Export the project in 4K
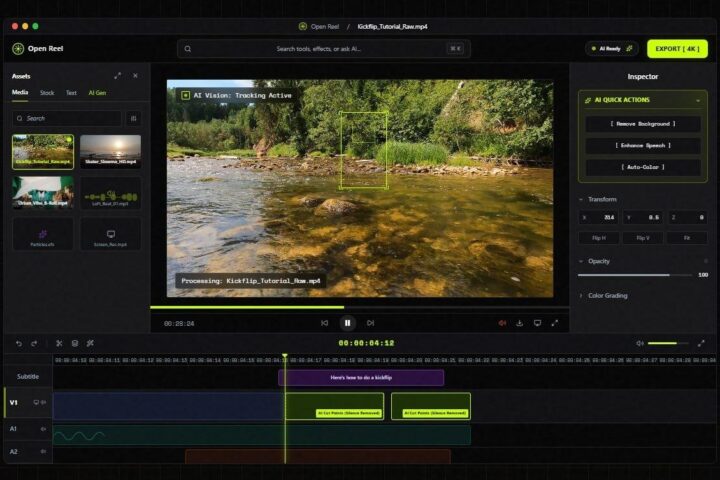Viewport: 720px width, 480px height. tap(677, 49)
